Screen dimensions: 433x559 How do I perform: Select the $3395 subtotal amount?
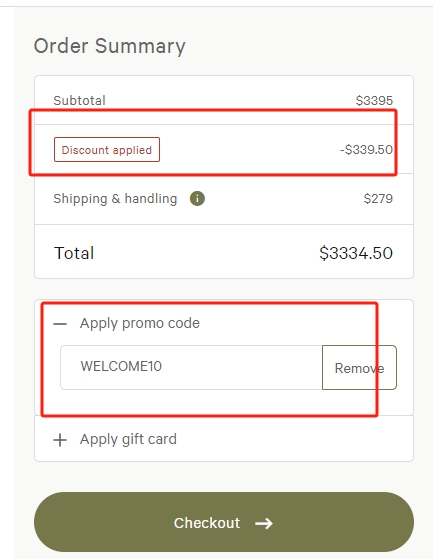click(x=374, y=101)
